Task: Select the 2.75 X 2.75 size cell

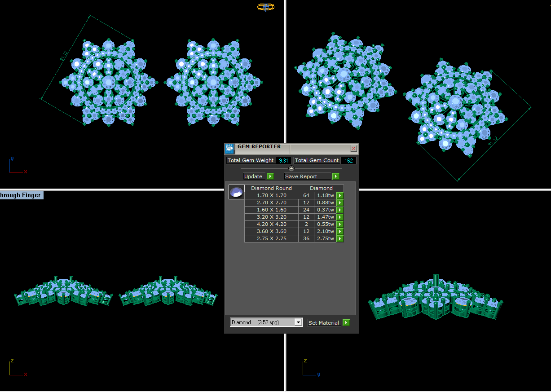Action: point(271,238)
